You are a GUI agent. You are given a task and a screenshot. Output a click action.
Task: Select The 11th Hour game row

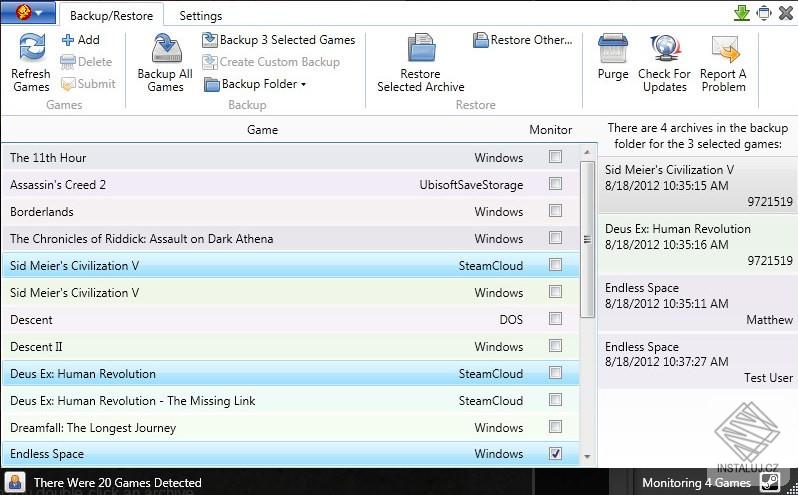point(291,157)
